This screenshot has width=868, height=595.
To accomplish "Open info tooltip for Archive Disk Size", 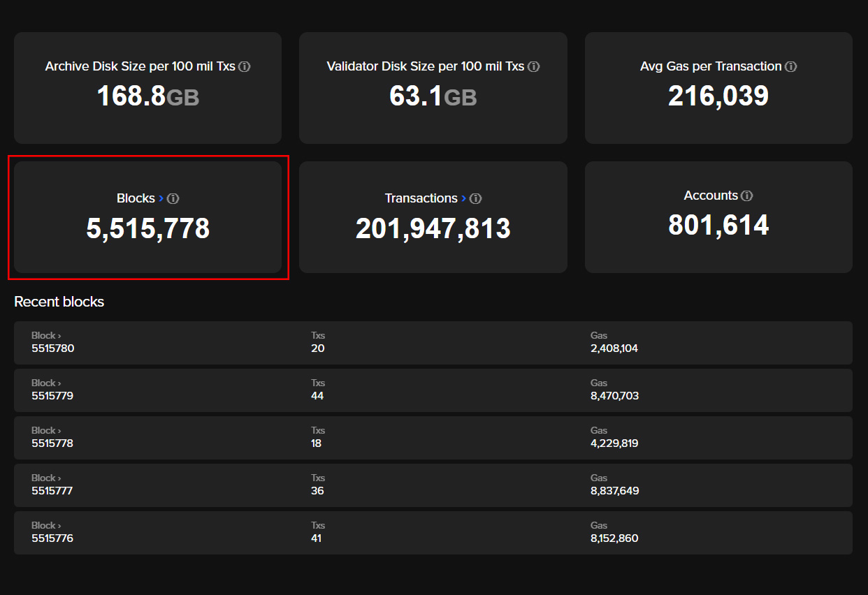I will coord(244,66).
